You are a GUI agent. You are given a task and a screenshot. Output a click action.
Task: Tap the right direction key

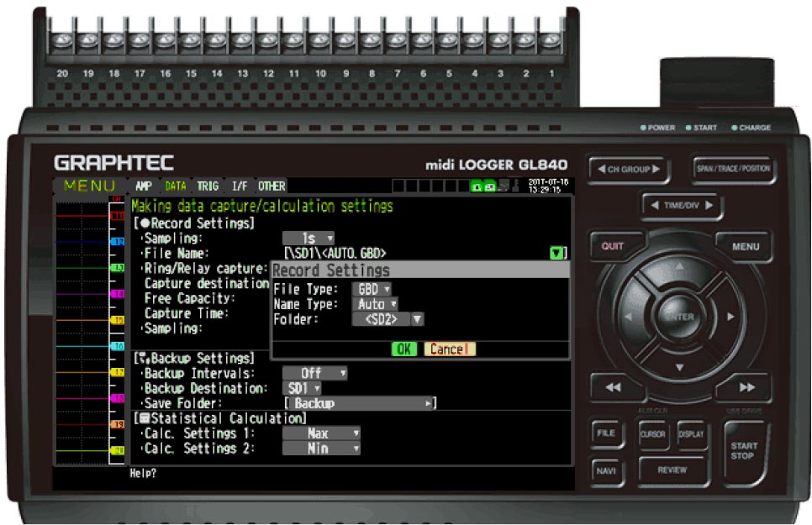pyautogui.click(x=730, y=317)
